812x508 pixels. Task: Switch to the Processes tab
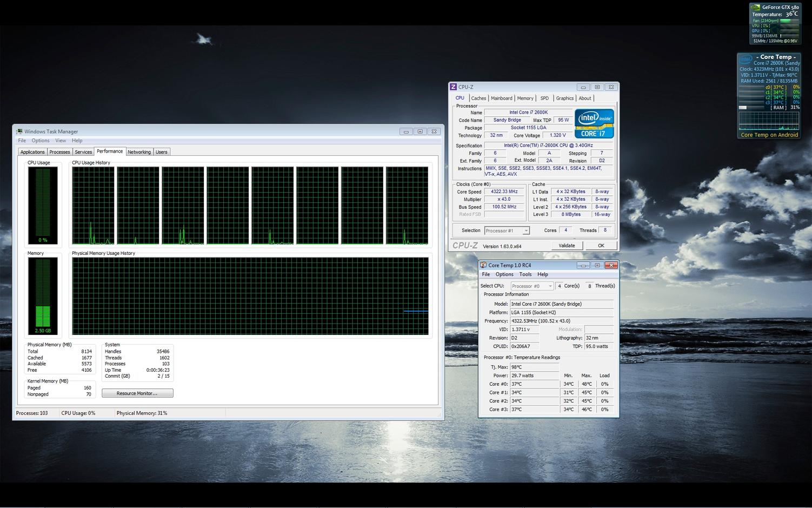[60, 152]
